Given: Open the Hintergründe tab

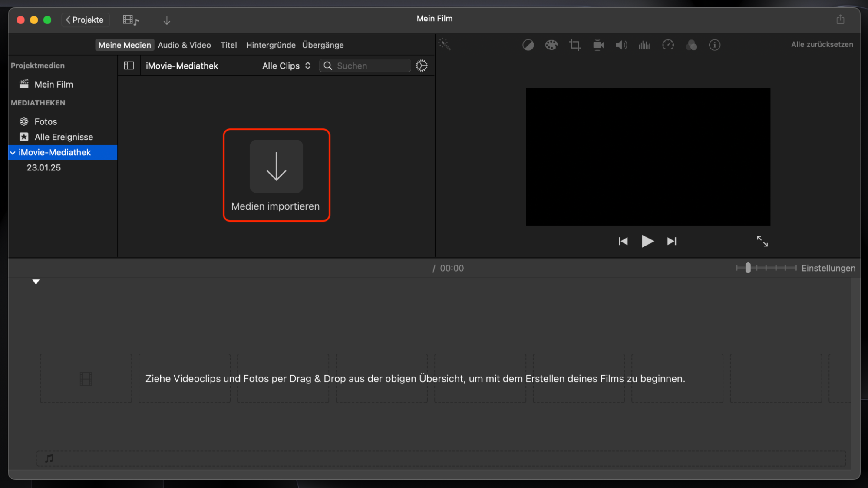Looking at the screenshot, I should click(271, 45).
